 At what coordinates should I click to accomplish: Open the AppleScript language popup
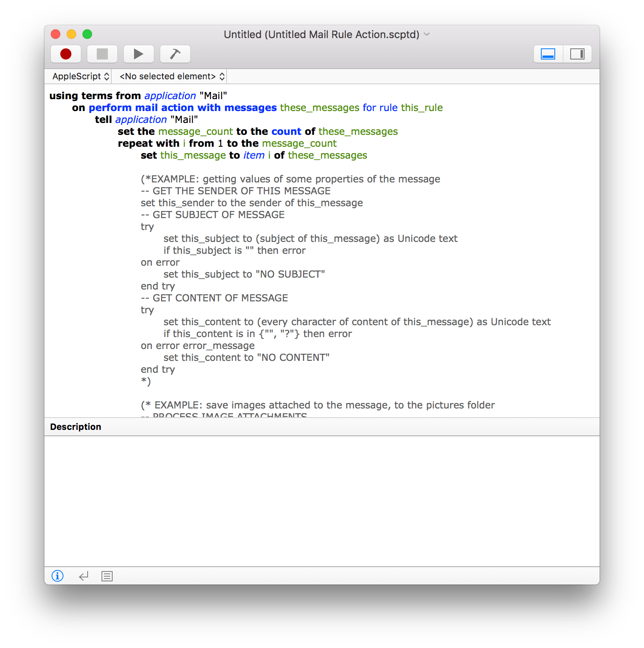pyautogui.click(x=79, y=76)
